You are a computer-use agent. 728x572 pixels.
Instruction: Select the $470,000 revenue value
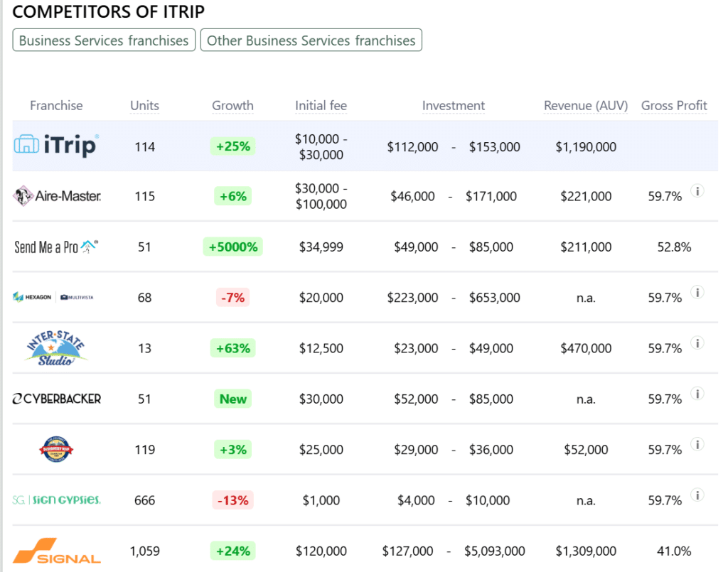(x=586, y=348)
